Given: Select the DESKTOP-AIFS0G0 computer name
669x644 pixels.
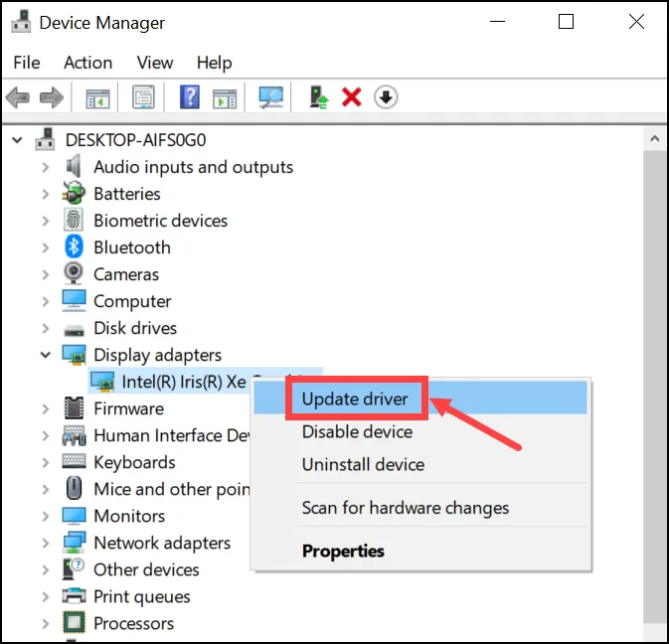Looking at the screenshot, I should coord(135,140).
